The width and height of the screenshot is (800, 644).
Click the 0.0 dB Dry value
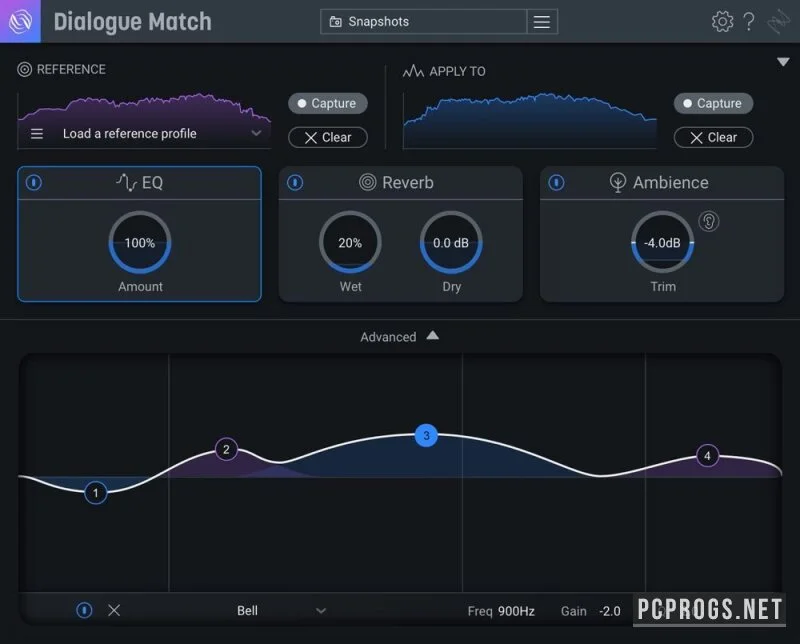(451, 243)
